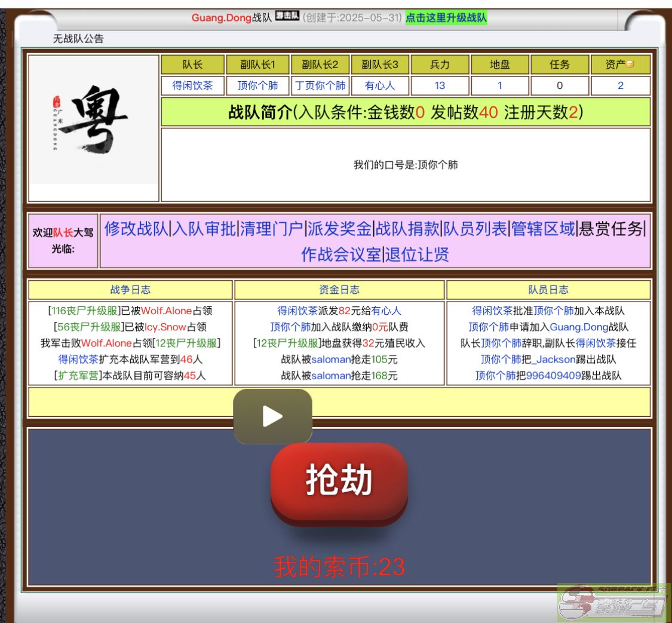Go to 战队捐款 donation page
The width and height of the screenshot is (672, 623).
coord(407,229)
